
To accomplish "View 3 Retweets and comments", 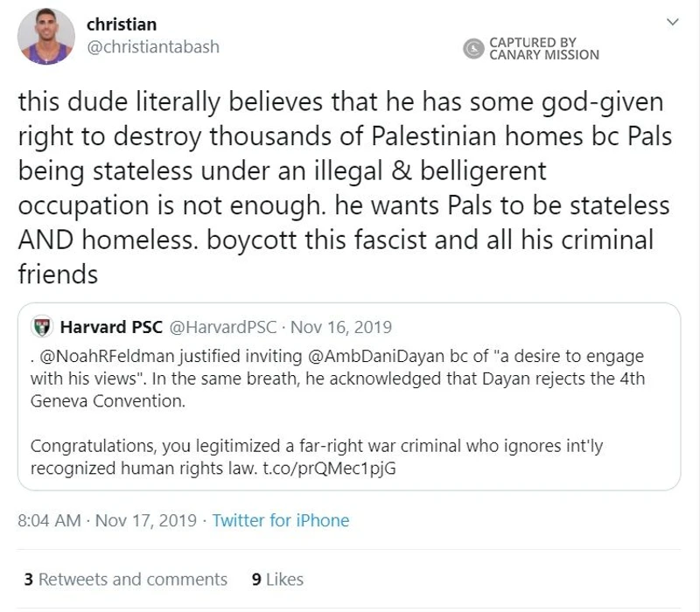I will point(126,580).
